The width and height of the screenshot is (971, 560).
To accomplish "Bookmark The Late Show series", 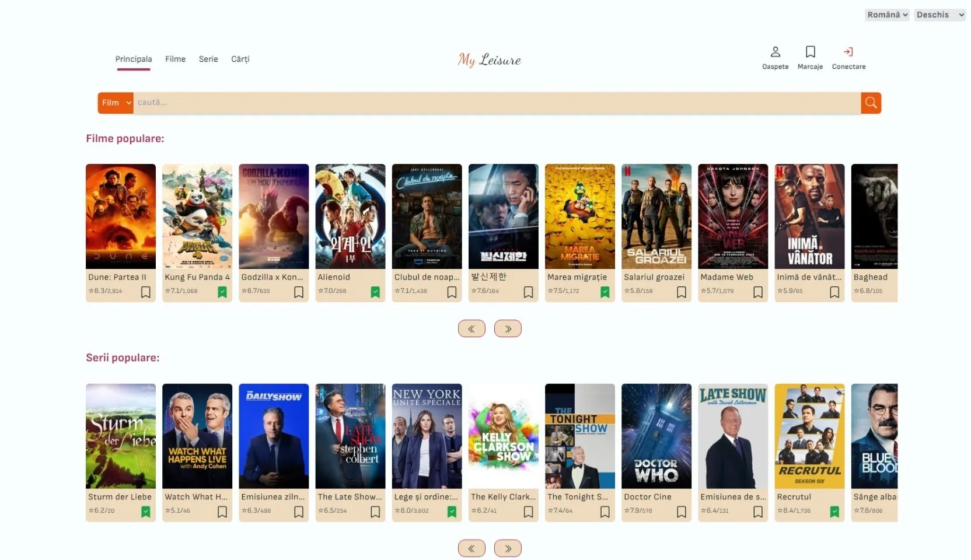I will tap(375, 512).
